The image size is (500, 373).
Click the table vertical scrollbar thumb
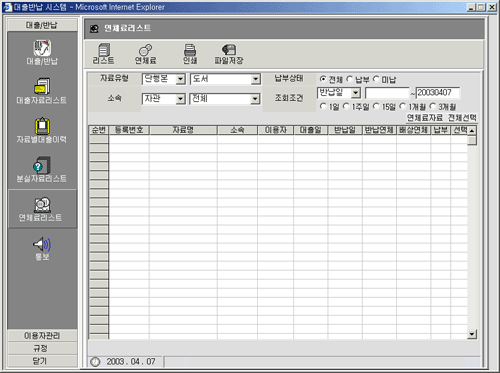[472, 140]
